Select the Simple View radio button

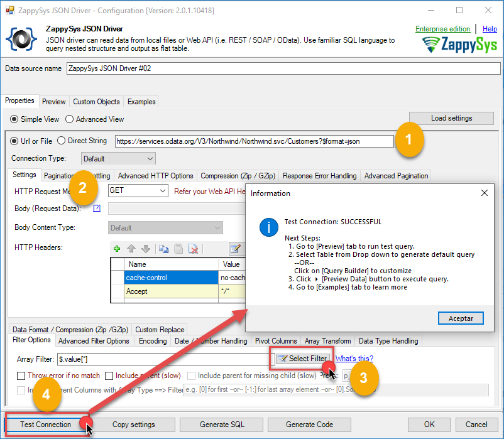click(x=14, y=119)
